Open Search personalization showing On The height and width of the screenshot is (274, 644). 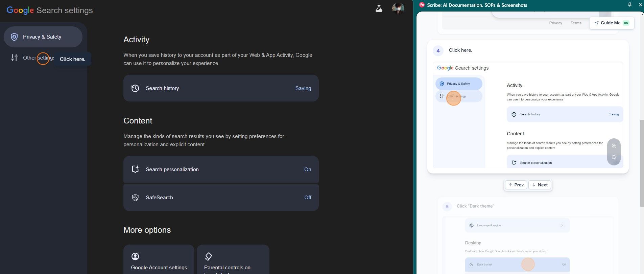221,169
